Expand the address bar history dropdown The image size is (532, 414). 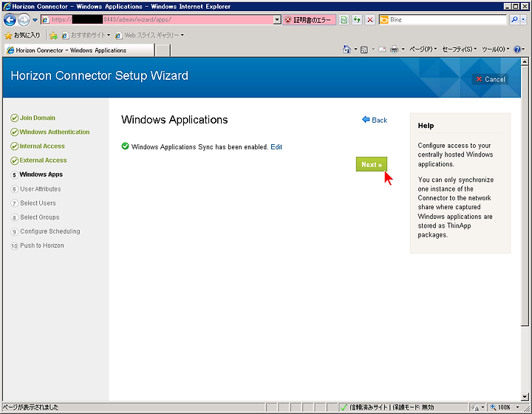pos(277,20)
